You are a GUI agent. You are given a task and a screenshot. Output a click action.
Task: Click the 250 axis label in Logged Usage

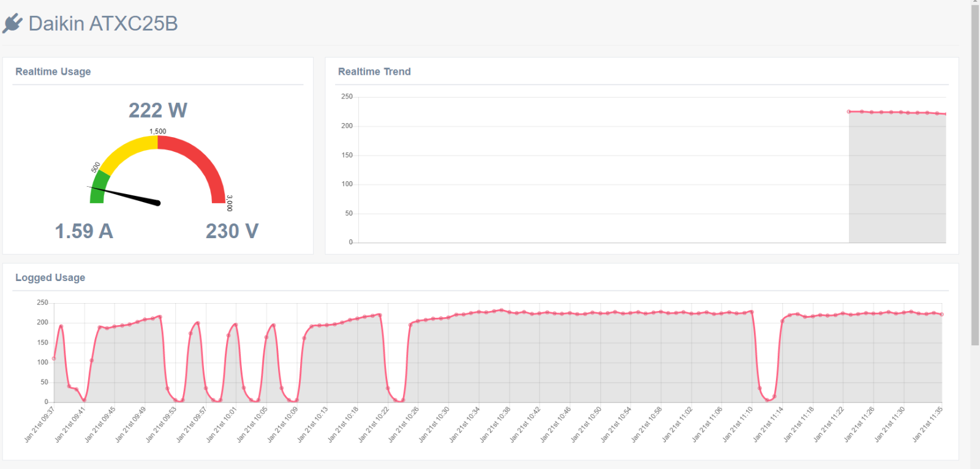42,302
